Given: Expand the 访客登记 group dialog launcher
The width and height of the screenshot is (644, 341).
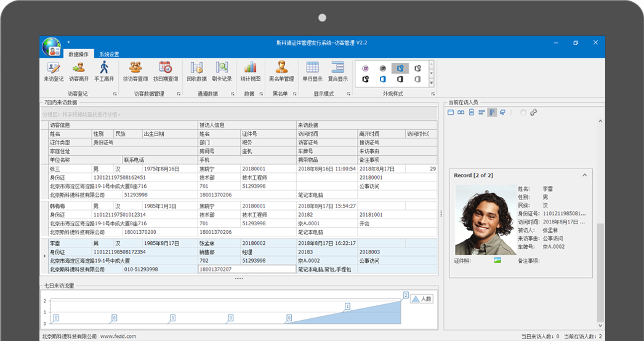Looking at the screenshot, I should pos(115,94).
